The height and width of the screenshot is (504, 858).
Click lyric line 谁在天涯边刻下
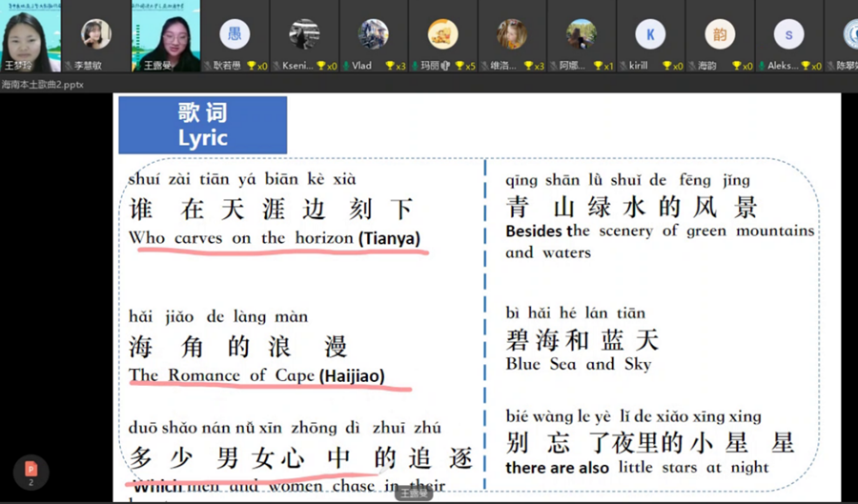(271, 210)
